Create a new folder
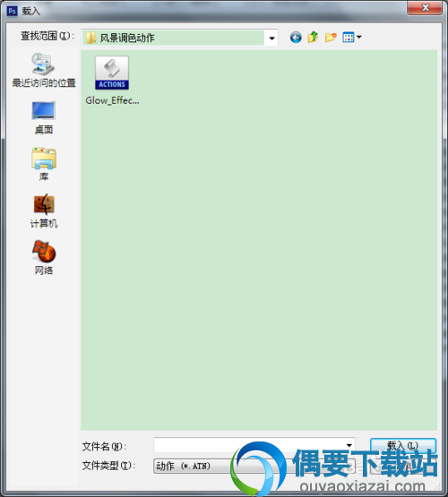The height and width of the screenshot is (497, 448). 331,38
